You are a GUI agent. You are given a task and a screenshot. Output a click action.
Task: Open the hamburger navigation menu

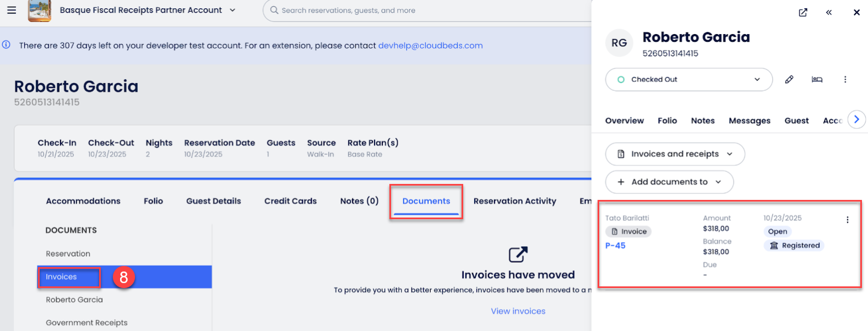pos(12,10)
